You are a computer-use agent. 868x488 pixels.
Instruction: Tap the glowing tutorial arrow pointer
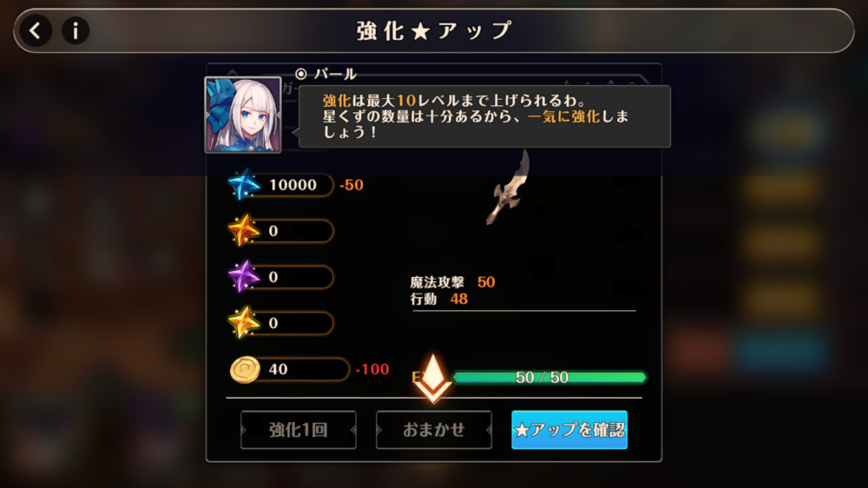pos(433,379)
